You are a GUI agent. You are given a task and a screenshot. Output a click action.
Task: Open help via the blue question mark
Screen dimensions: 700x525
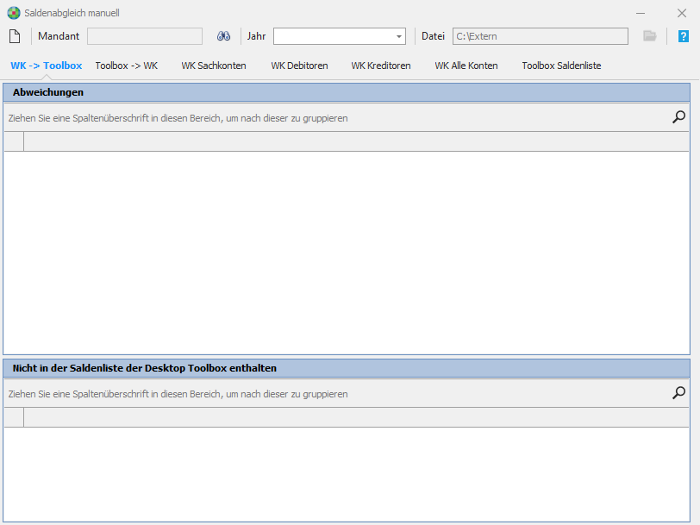click(683, 36)
